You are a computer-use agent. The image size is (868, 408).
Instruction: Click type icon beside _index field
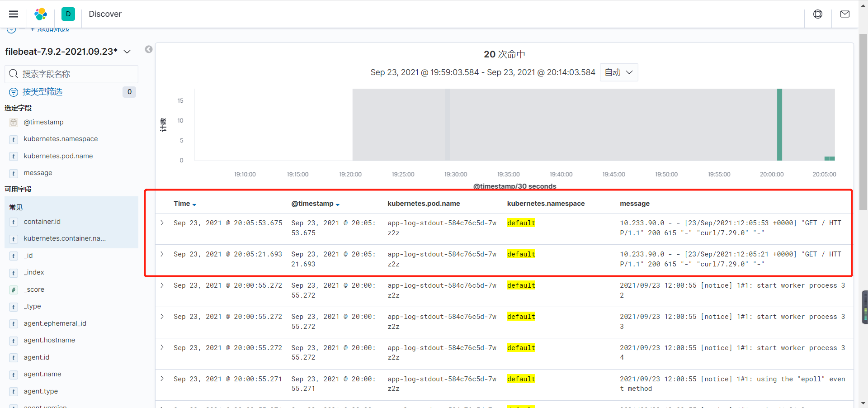coord(14,273)
